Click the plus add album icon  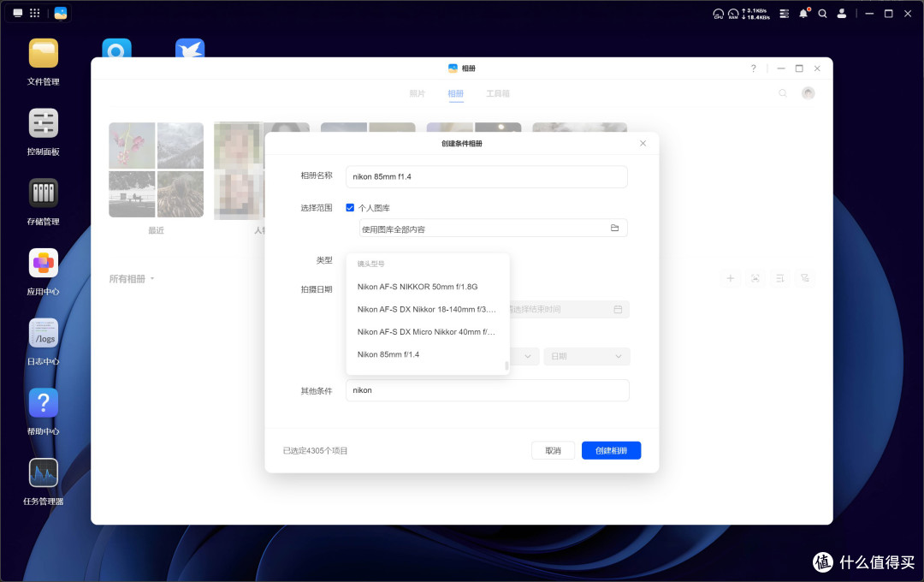point(730,278)
